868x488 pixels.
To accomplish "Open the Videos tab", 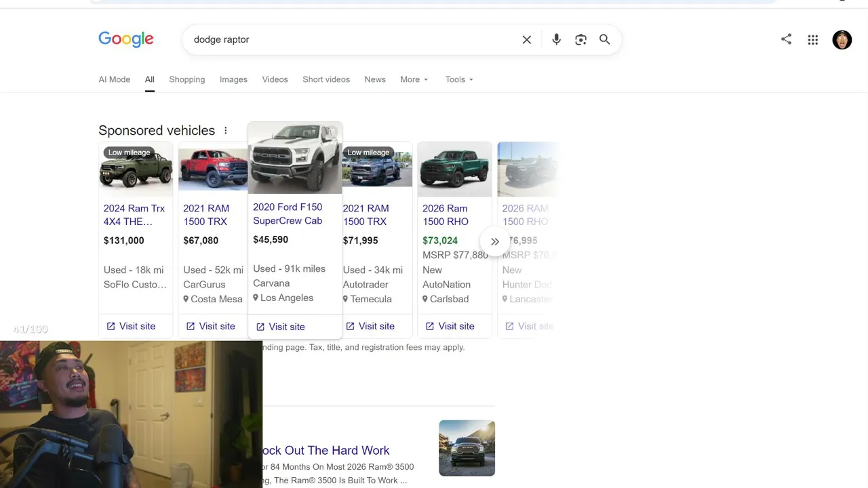I will click(x=275, y=79).
